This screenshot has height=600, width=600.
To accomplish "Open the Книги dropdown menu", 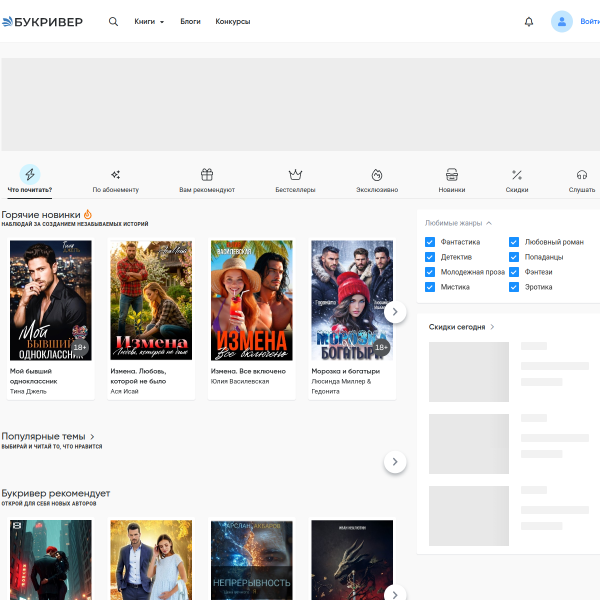I will click(149, 21).
